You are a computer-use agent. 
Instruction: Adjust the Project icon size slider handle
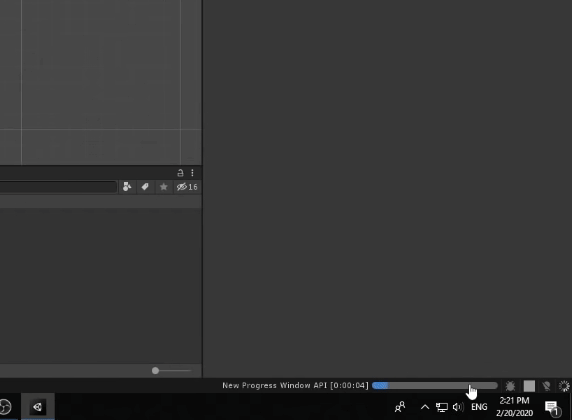click(155, 371)
